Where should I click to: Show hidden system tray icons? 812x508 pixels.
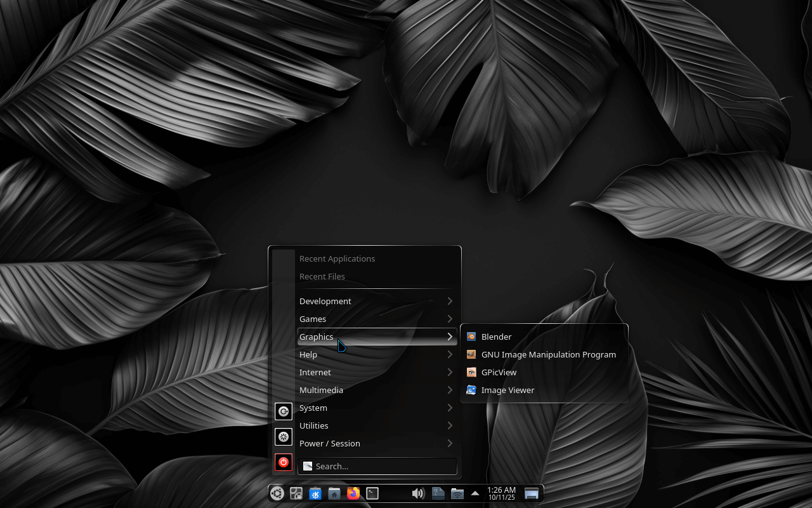coord(475,493)
